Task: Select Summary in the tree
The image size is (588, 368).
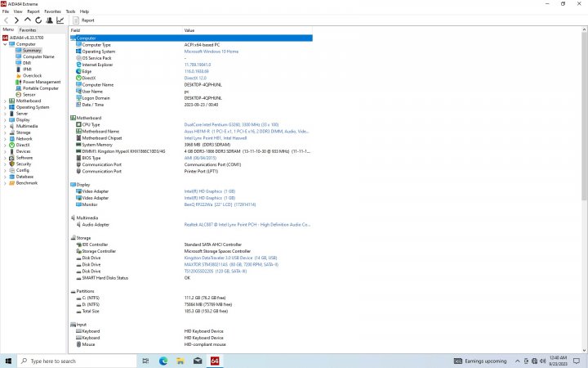Action: pos(32,51)
